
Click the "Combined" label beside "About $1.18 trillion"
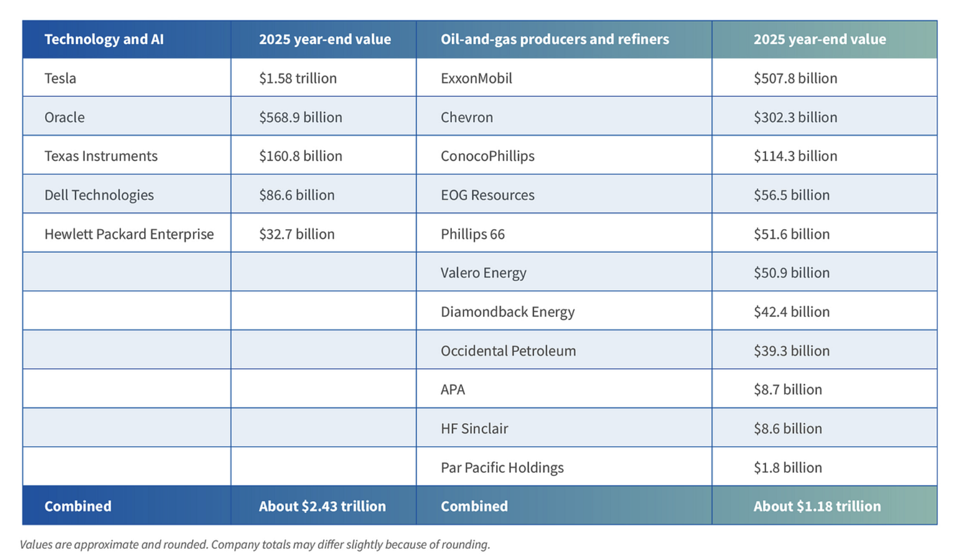point(474,506)
